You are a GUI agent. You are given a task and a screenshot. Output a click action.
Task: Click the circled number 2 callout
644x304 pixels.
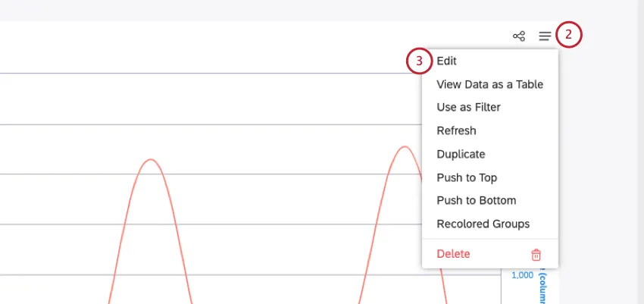click(569, 35)
